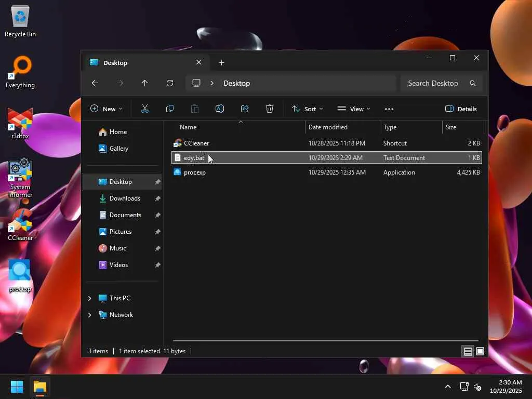
Task: Add a new tab with plus button
Action: [222, 63]
